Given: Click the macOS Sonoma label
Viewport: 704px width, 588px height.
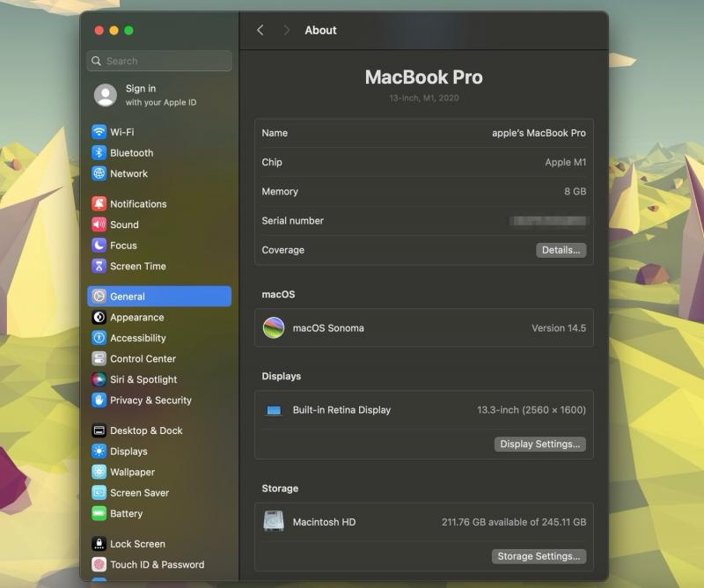Looking at the screenshot, I should point(328,328).
